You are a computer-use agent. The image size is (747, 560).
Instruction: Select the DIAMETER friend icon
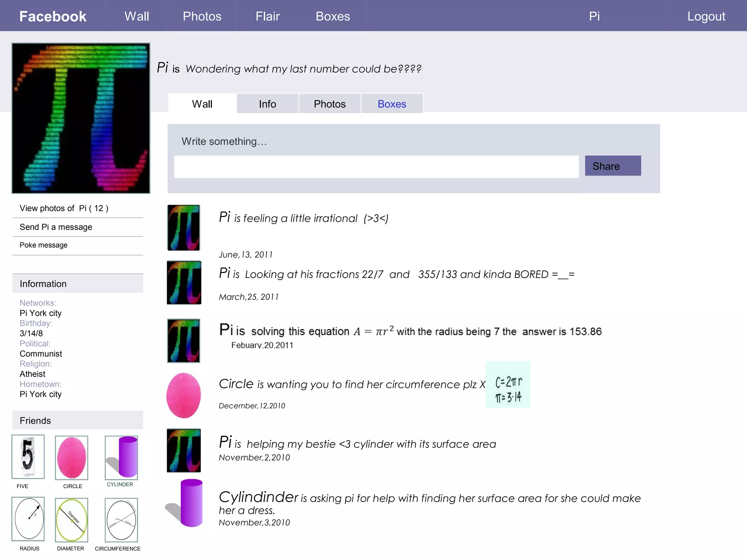click(71, 520)
